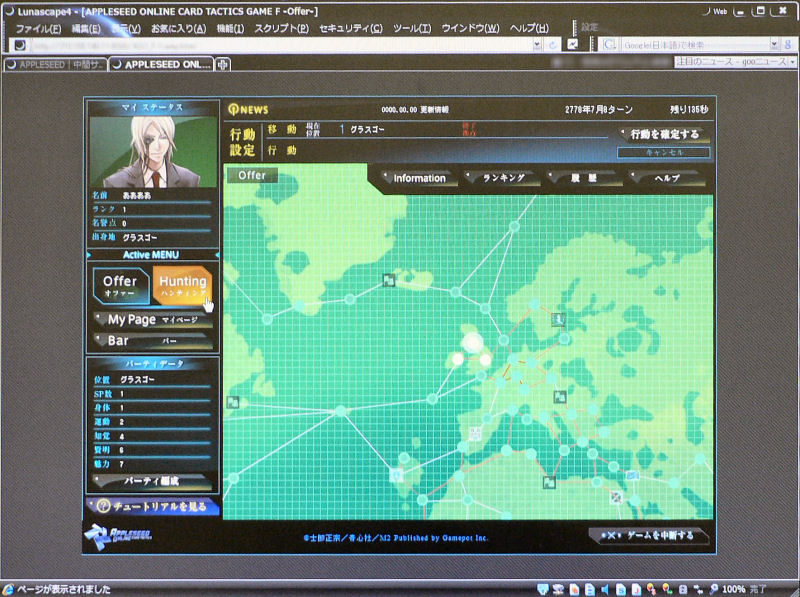800x597 pixels.
Task: Click チュートリアルを見る tutorial button
Action: tap(153, 506)
